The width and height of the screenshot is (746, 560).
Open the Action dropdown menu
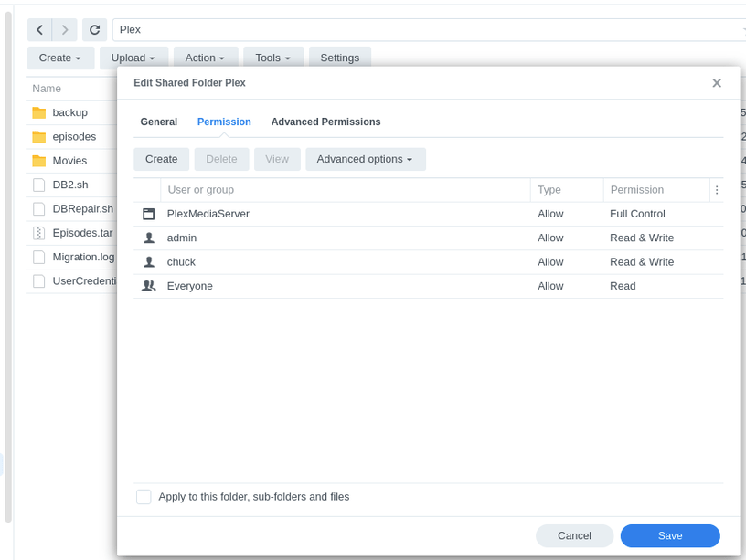pos(206,58)
